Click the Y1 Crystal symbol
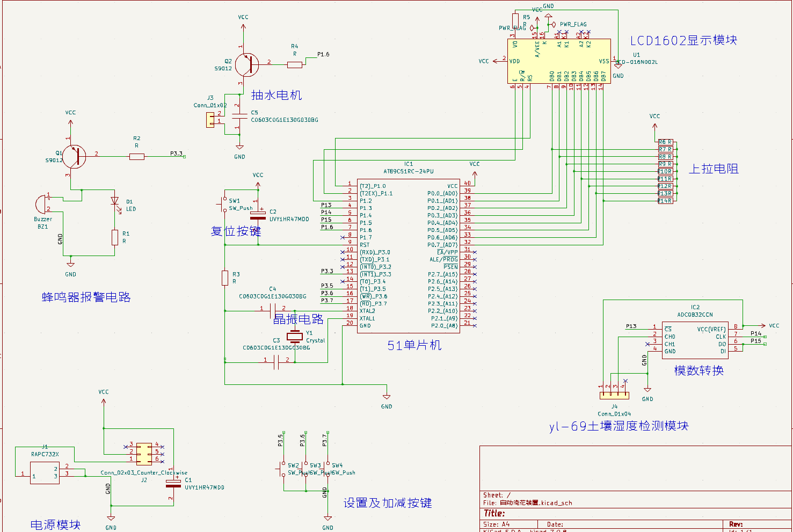The image size is (793, 532). point(294,337)
